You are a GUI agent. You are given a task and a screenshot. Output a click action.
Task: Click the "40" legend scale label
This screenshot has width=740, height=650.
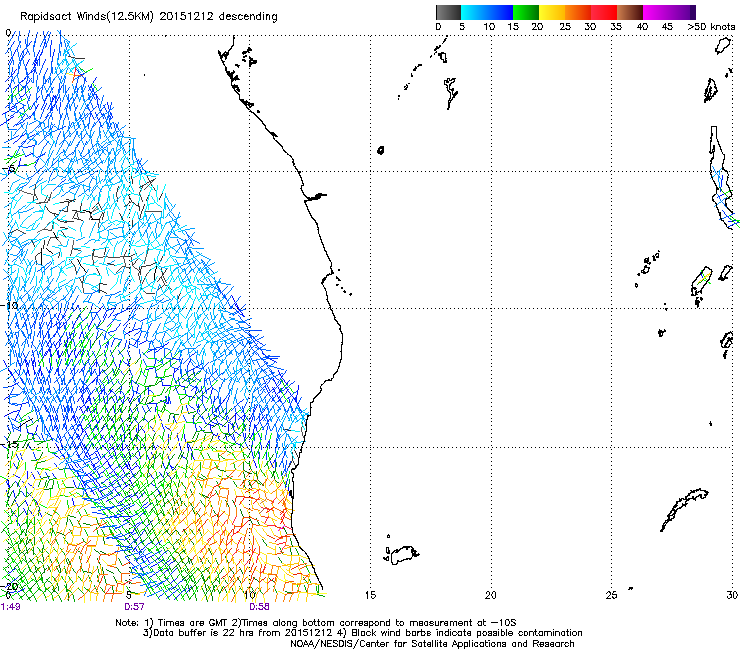(x=642, y=27)
